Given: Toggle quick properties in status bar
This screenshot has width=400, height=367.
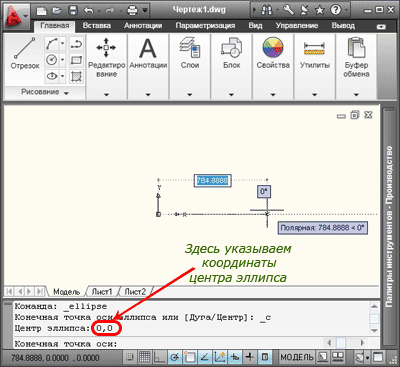Looking at the screenshot, I should click(265, 357).
